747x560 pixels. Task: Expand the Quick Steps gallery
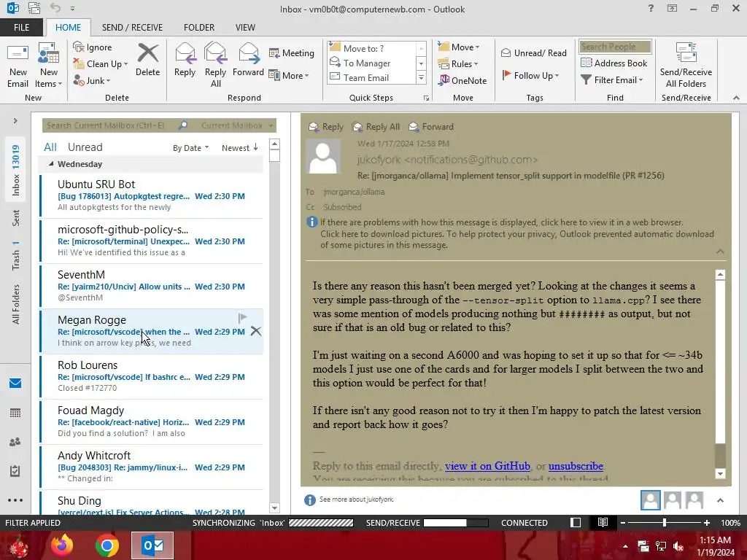pyautogui.click(x=421, y=77)
